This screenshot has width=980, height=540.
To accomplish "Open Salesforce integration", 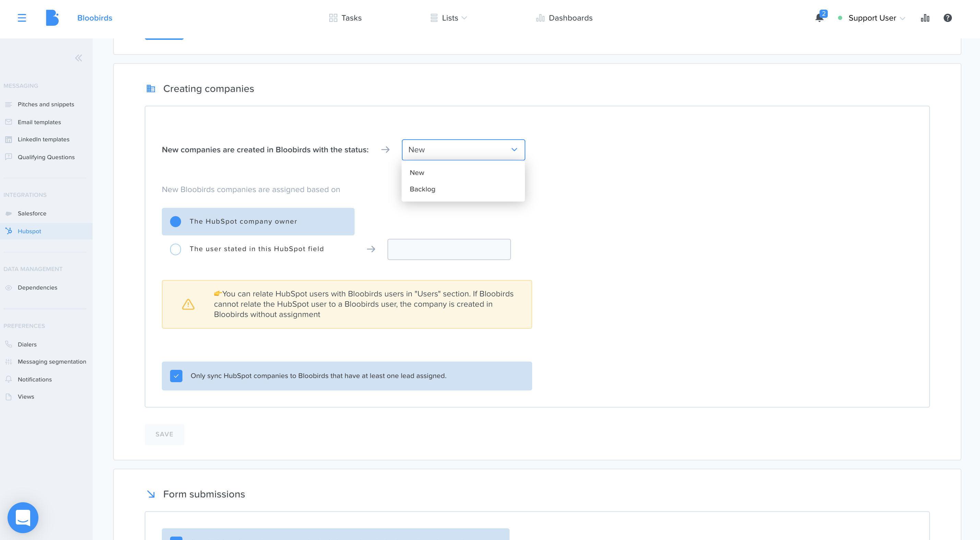I will pos(32,213).
